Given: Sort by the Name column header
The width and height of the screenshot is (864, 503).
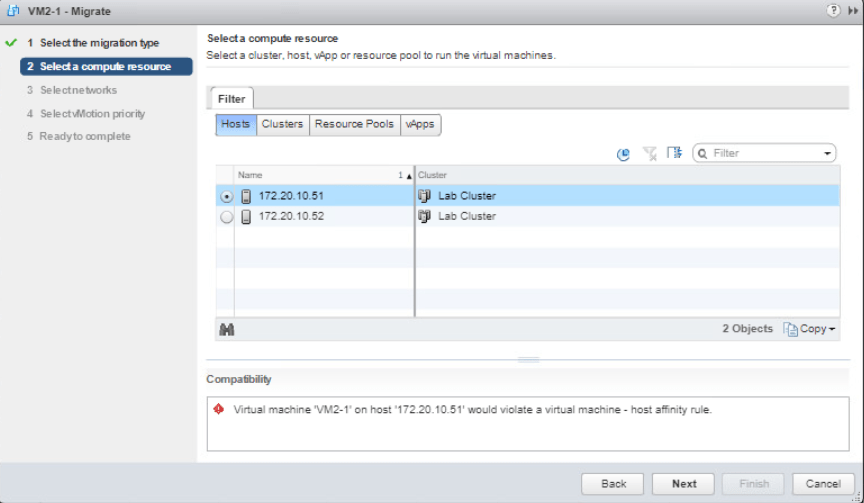Looking at the screenshot, I should [x=320, y=175].
